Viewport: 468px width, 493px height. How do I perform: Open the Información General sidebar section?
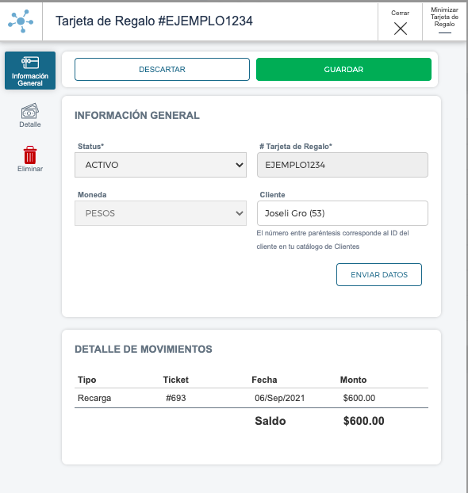pyautogui.click(x=30, y=71)
